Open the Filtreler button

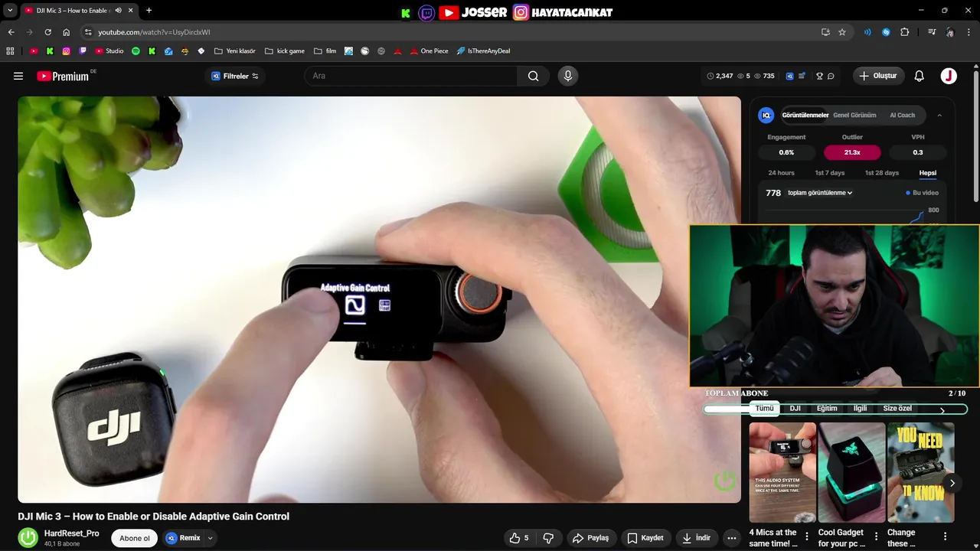235,76
